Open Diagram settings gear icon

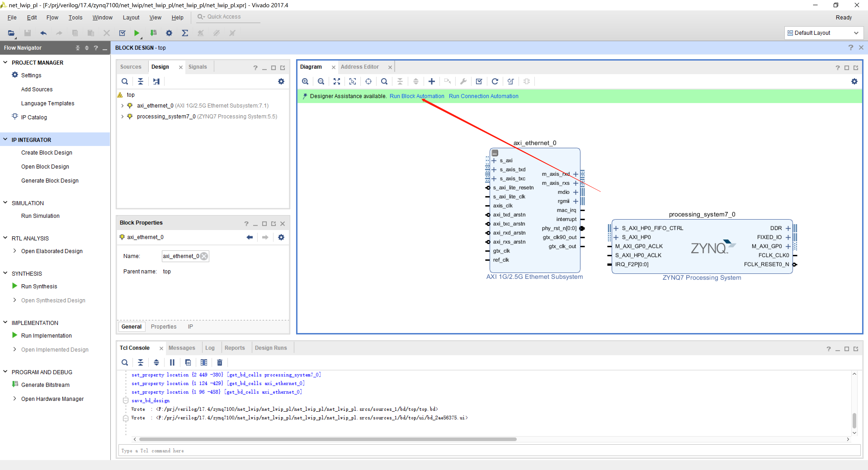coord(854,81)
